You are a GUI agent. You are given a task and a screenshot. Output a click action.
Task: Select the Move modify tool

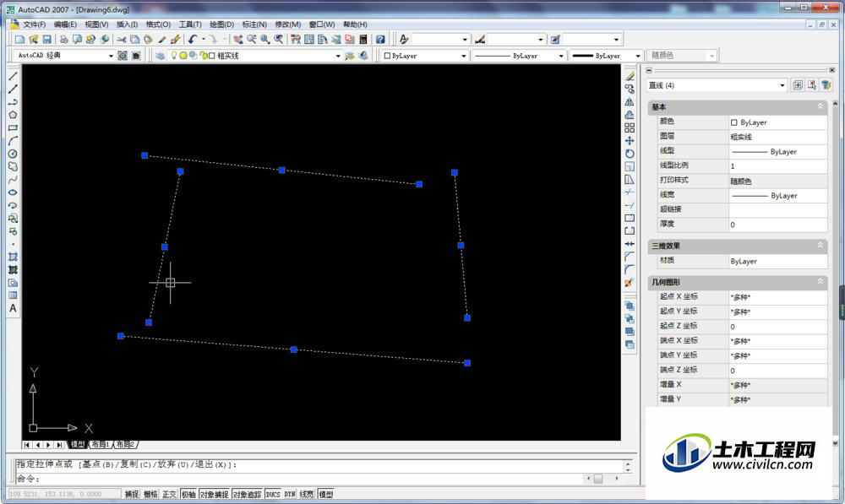pos(630,140)
